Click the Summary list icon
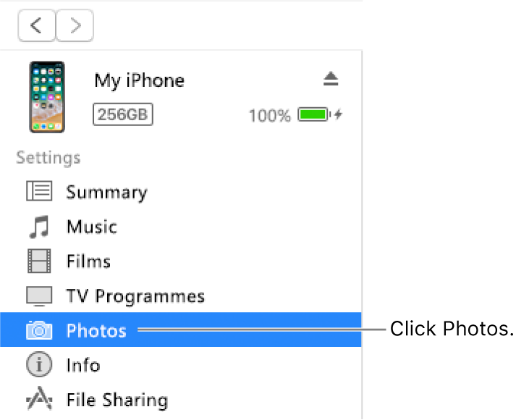516x420 pixels. [x=39, y=191]
